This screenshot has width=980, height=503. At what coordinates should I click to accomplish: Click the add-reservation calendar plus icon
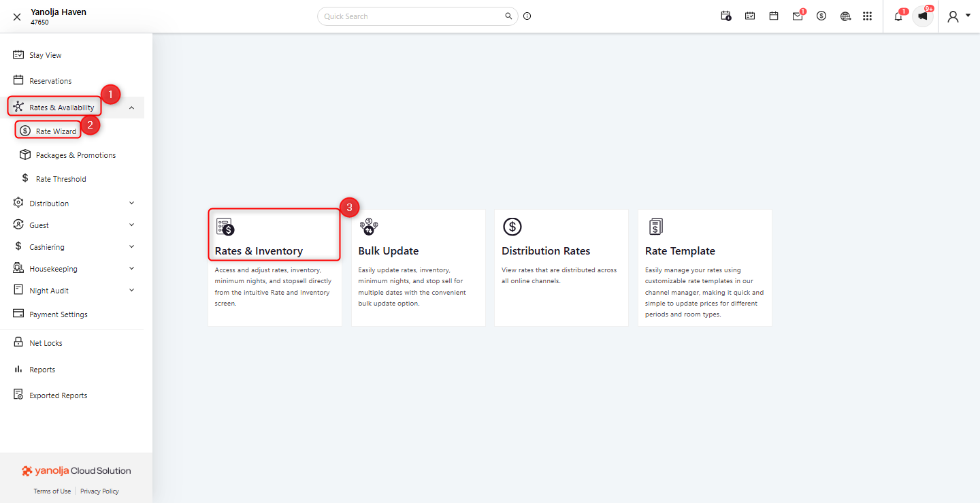(x=726, y=16)
